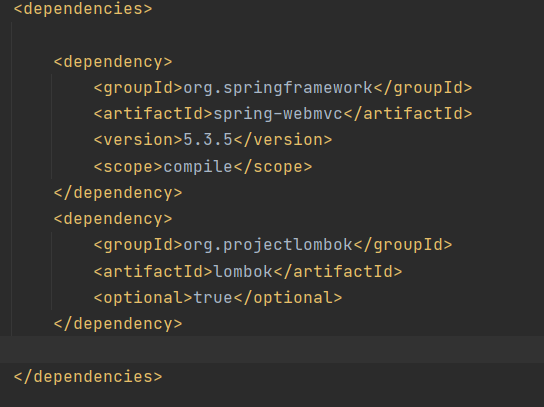The width and height of the screenshot is (544, 407).
Task: Place cursor on the highlighted empty line
Action: [272, 349]
